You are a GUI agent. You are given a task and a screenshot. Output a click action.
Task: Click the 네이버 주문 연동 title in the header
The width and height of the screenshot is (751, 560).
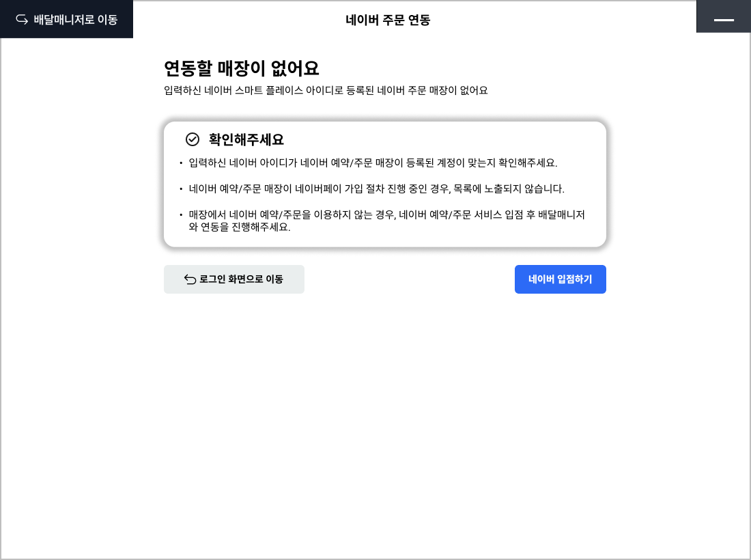388,20
